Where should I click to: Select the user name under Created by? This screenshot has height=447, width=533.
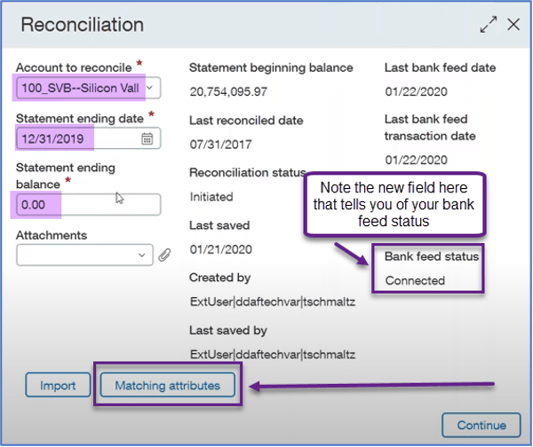click(x=273, y=302)
